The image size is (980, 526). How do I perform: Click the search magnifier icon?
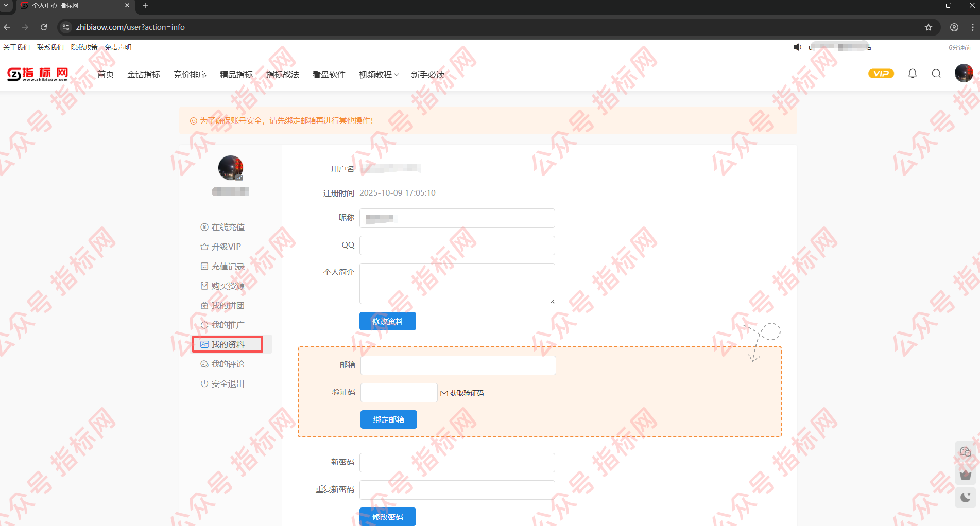936,74
